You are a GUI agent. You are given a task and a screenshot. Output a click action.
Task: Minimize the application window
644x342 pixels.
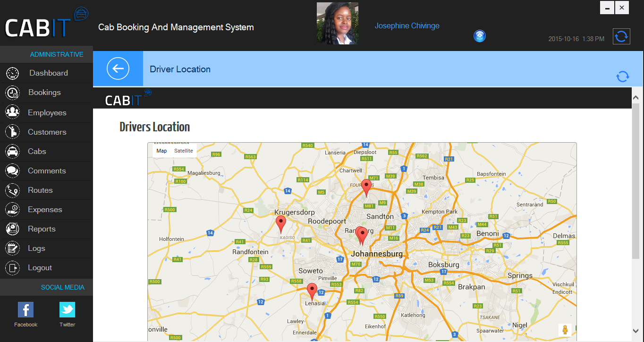click(607, 8)
